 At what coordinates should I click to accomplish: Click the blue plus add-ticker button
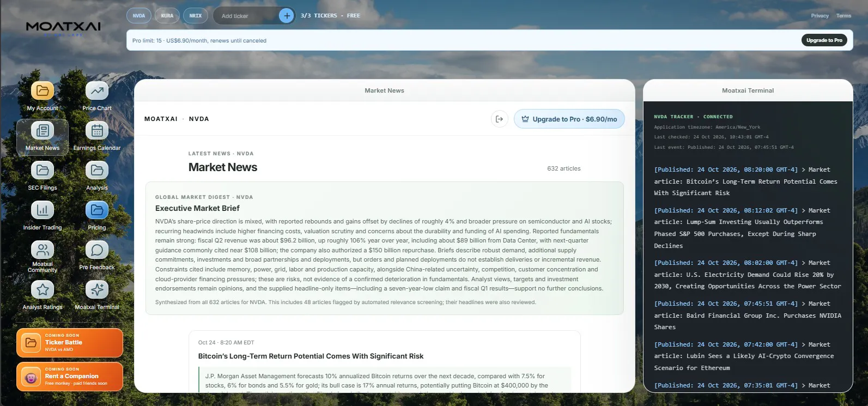click(287, 16)
